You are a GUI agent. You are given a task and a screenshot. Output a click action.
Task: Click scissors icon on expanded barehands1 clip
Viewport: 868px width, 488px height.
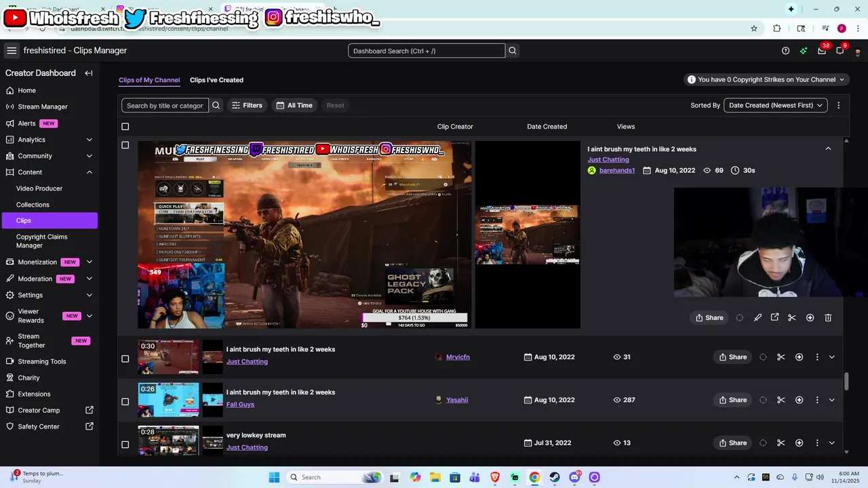[791, 317]
